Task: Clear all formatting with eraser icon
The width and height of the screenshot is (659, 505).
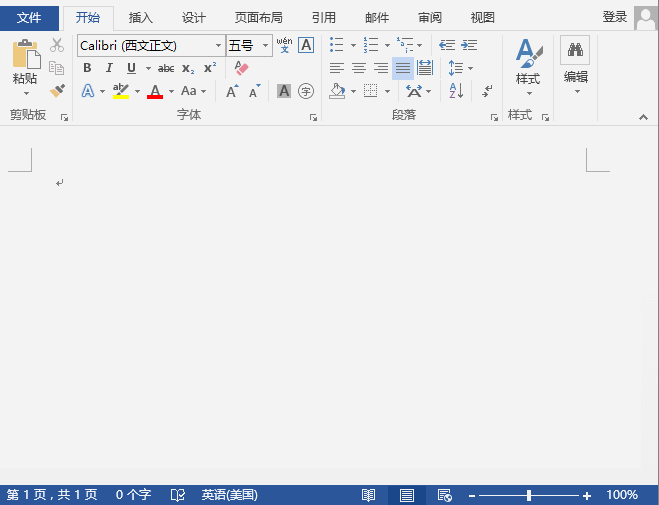Action: (242, 68)
